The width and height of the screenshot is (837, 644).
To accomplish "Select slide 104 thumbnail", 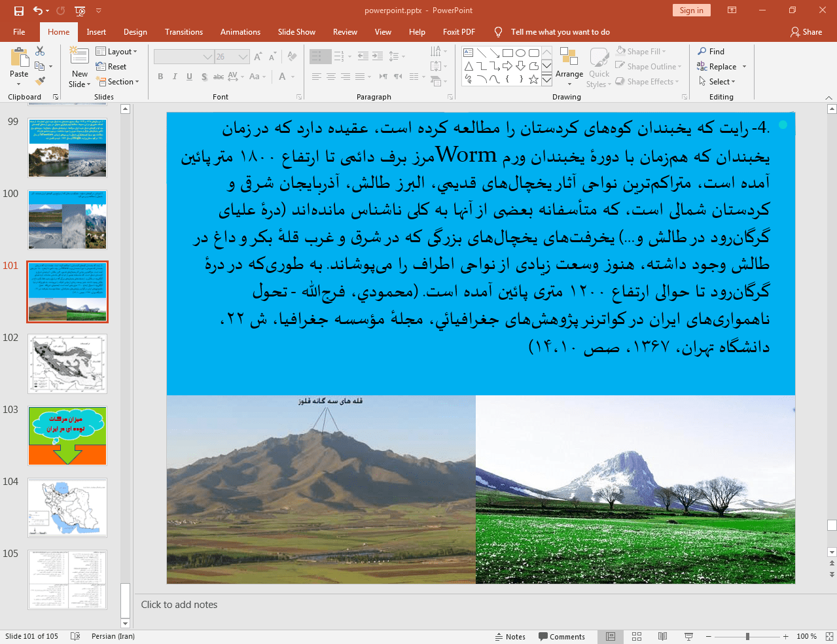I will pos(67,507).
